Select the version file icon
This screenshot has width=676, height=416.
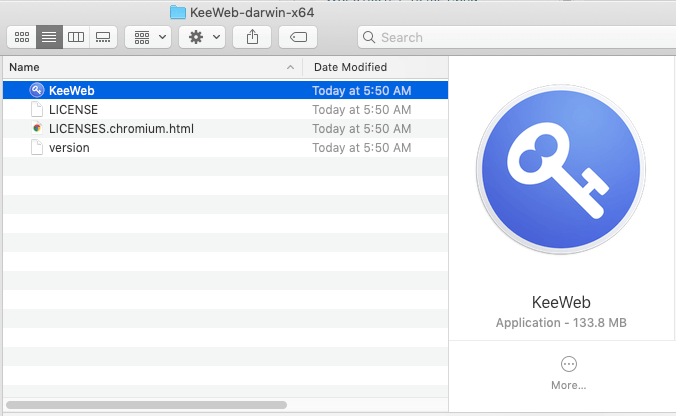[37, 147]
